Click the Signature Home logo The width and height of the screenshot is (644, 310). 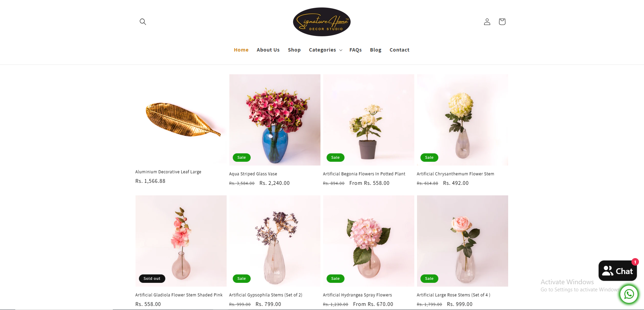(322, 22)
